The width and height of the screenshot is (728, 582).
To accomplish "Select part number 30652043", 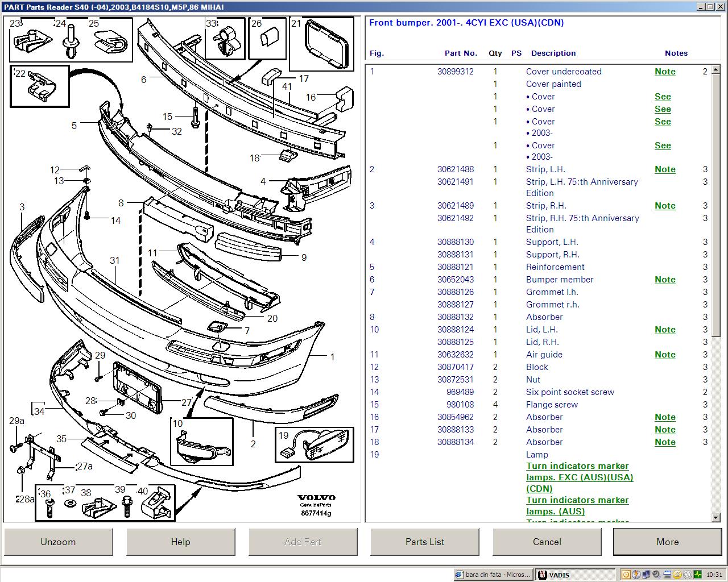I will point(456,280).
